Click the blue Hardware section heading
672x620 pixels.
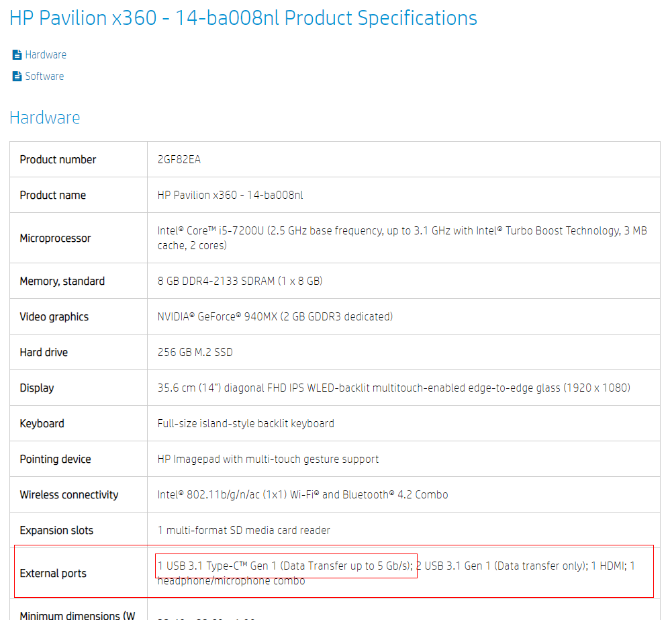[x=44, y=118]
